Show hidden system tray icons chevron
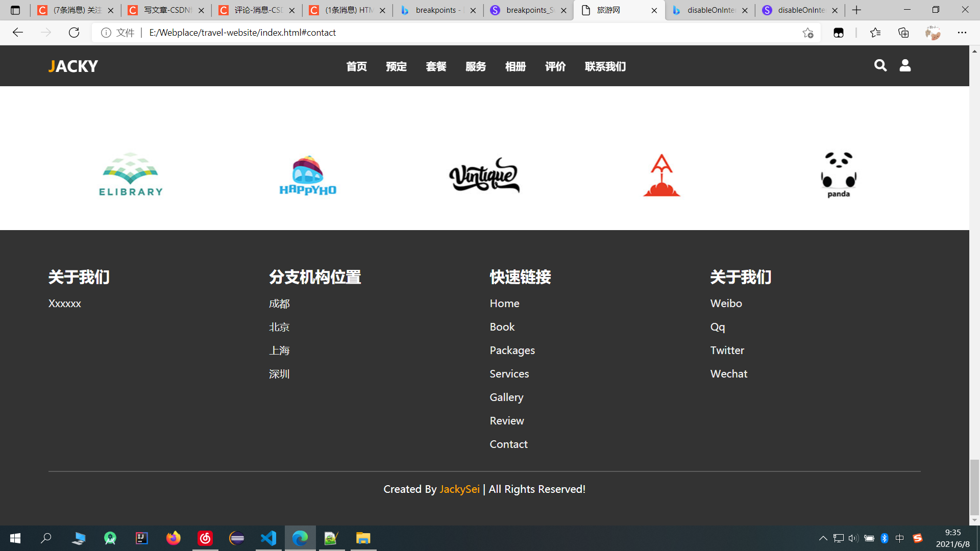This screenshot has width=980, height=551. point(823,538)
